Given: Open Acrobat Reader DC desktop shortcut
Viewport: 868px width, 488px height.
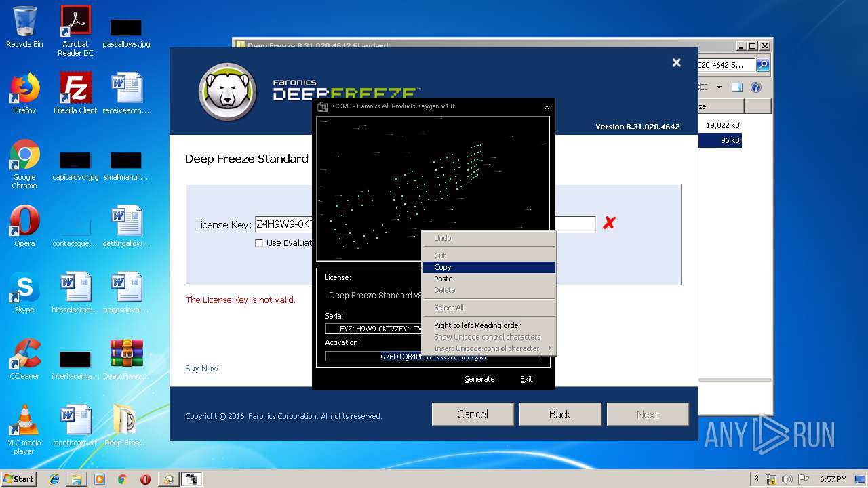Looking at the screenshot, I should coord(75,31).
